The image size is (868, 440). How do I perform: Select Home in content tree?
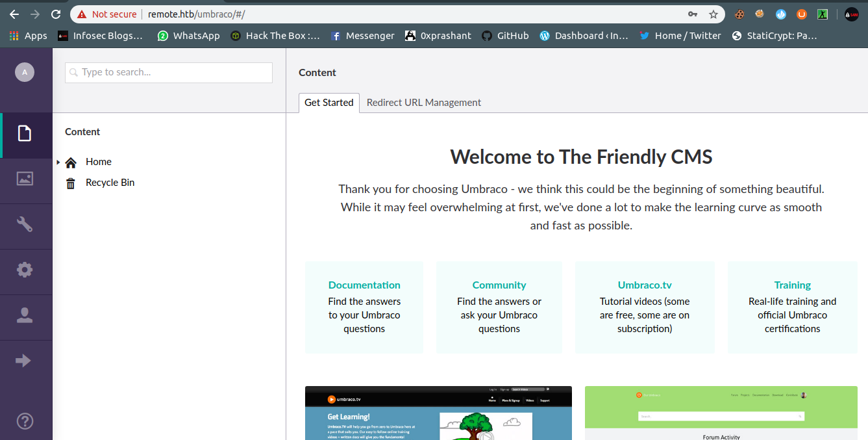point(98,162)
